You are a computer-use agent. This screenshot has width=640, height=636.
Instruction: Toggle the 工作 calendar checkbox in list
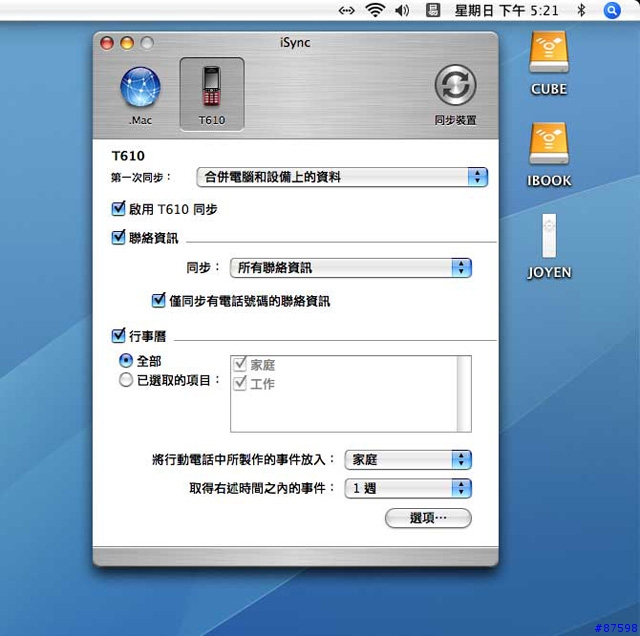click(240, 383)
